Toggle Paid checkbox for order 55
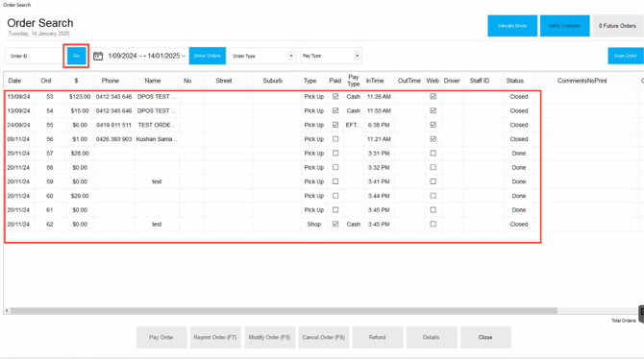 click(x=335, y=125)
